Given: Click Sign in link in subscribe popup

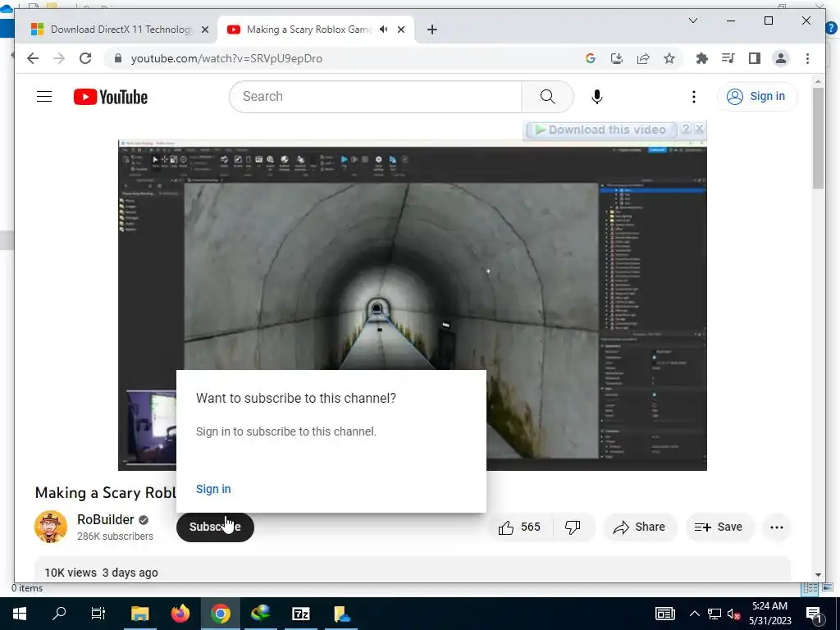Looking at the screenshot, I should [x=213, y=489].
